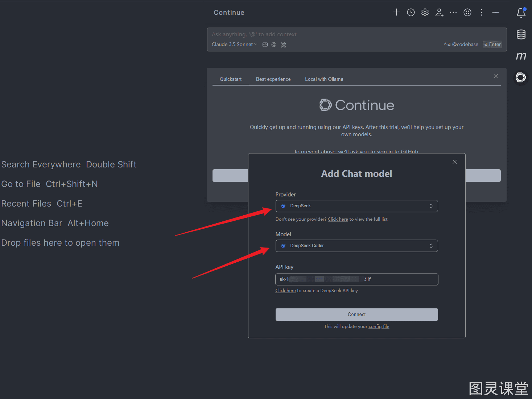Close the Add Chat model dialog
The width and height of the screenshot is (532, 399).
click(x=455, y=162)
